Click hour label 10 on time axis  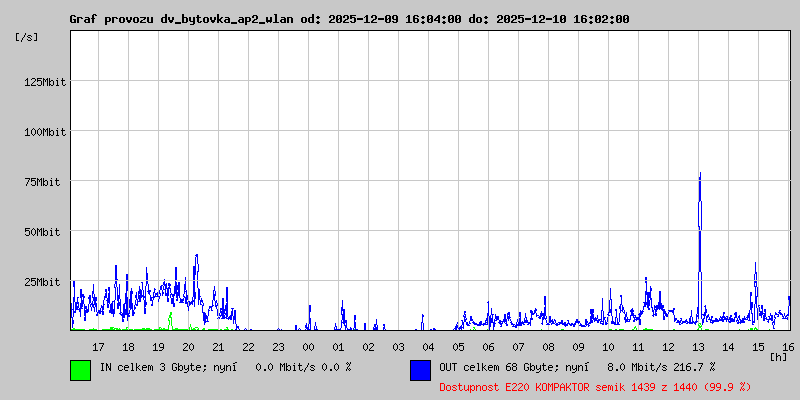[608, 347]
